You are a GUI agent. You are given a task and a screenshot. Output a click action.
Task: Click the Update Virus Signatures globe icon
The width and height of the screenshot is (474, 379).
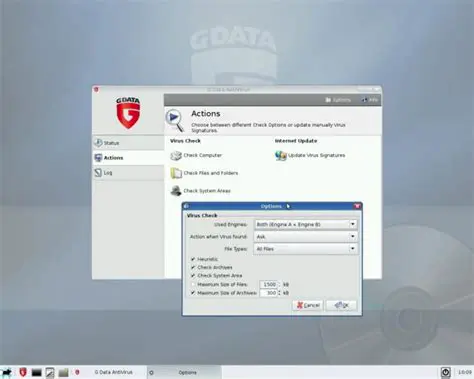coord(281,156)
